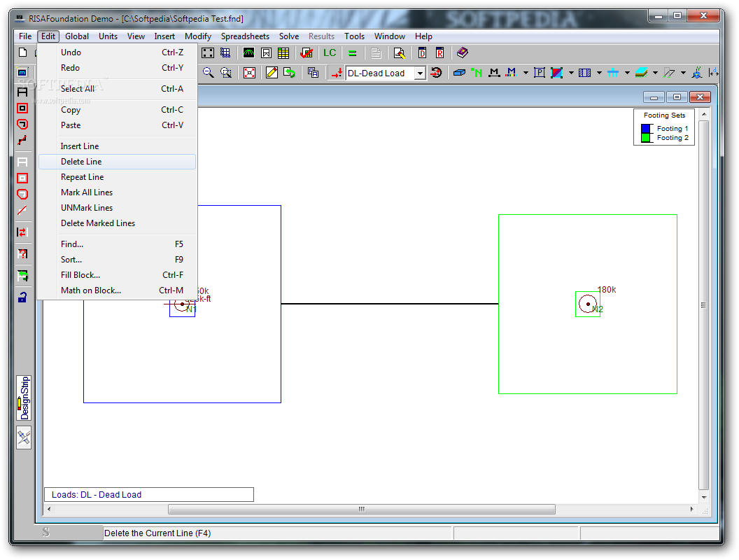Click the green Footing 2 color swatch
739x560 pixels.
point(646,138)
